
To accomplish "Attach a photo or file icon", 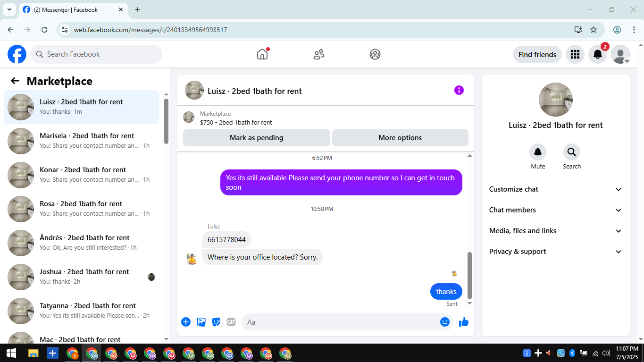I will [x=201, y=322].
